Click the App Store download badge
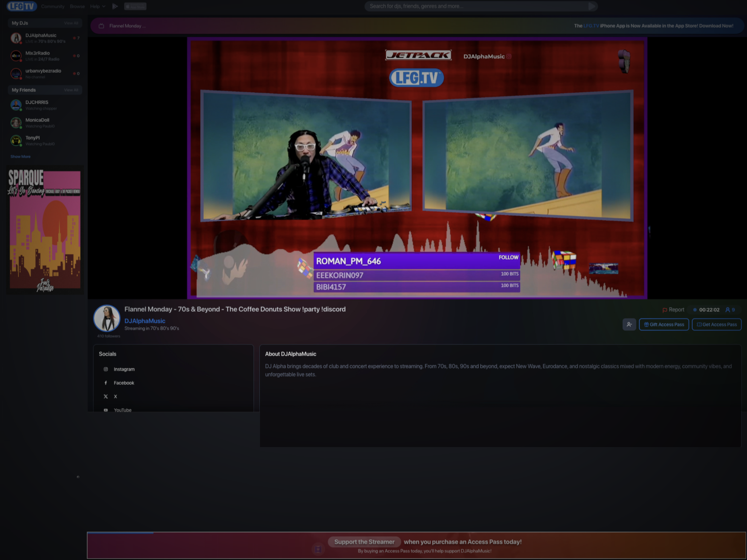 click(x=135, y=6)
